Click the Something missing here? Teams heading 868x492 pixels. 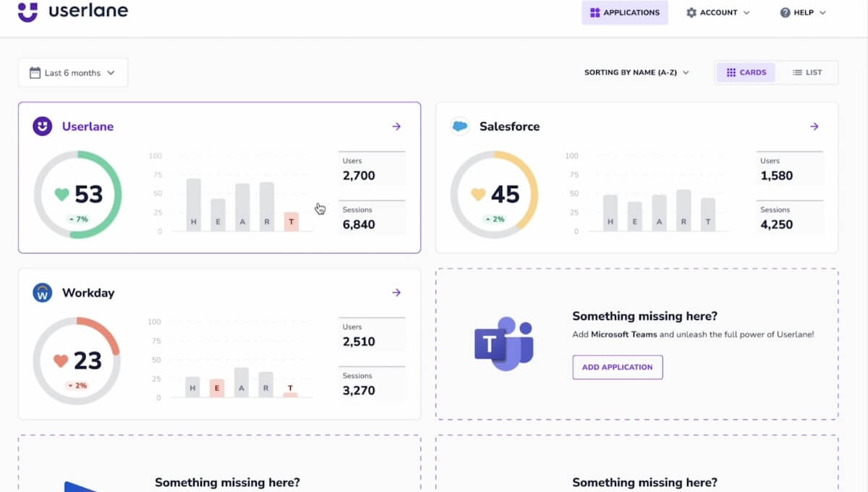click(644, 316)
